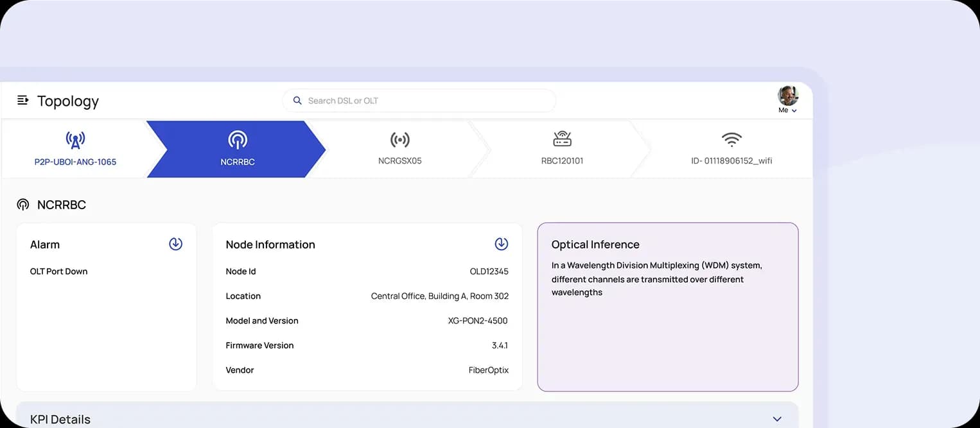This screenshot has width=980, height=428.
Task: Click location value Central Office, Building A, Room 302
Action: 440,296
